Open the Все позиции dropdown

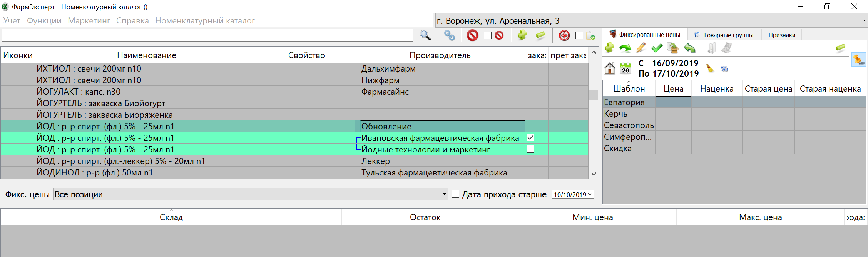point(444,194)
